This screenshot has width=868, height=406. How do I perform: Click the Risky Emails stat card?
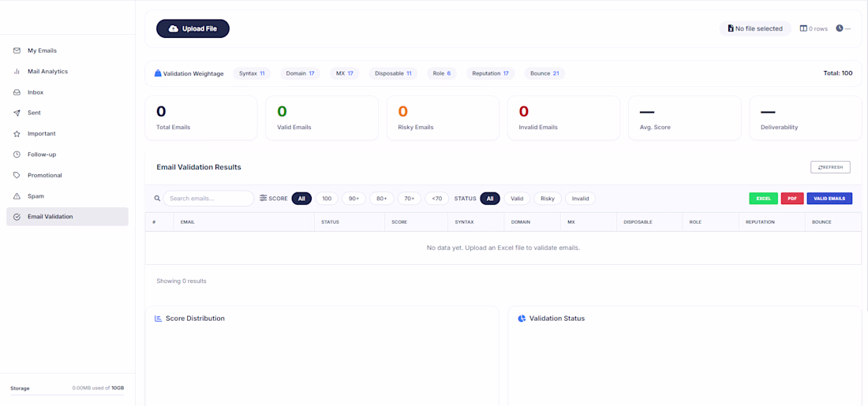pyautogui.click(x=443, y=117)
